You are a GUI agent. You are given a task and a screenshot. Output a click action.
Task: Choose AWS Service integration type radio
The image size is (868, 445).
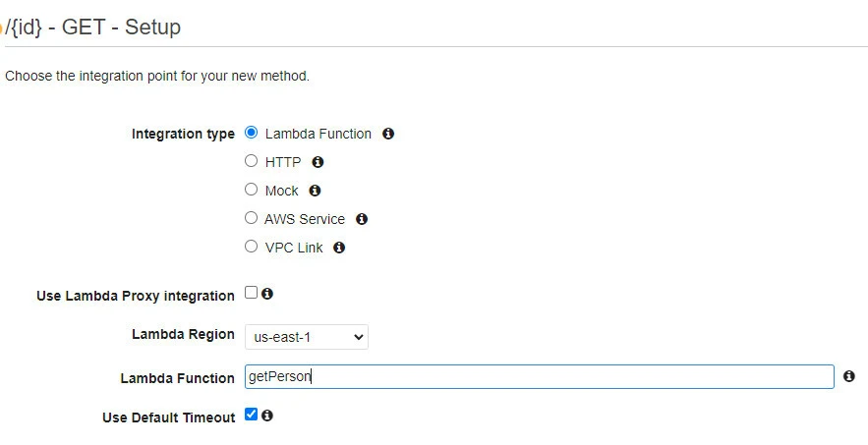pos(252,218)
